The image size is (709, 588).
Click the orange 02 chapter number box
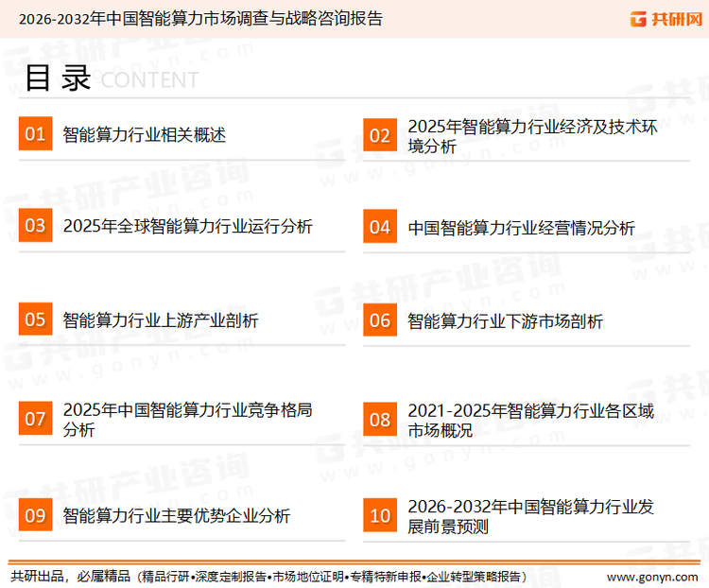click(x=380, y=135)
